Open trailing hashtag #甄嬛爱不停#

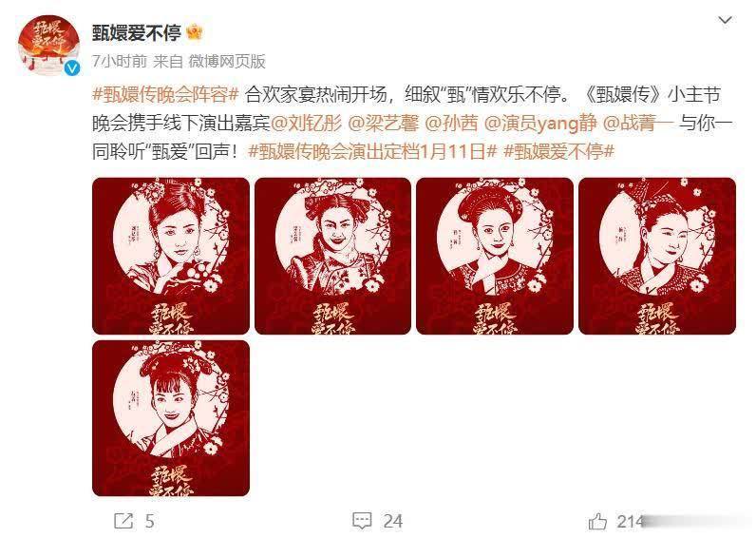click(558, 152)
